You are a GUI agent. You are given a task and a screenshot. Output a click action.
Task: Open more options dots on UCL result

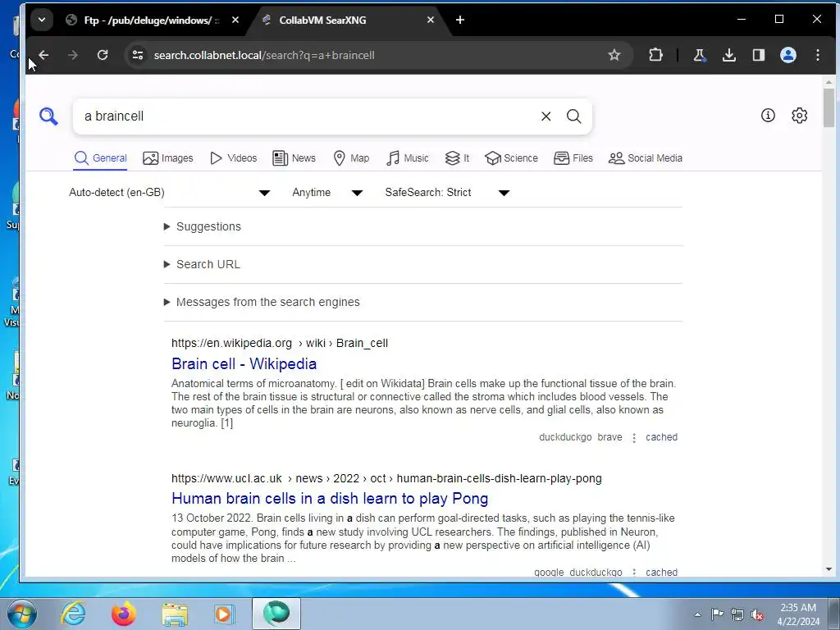point(634,572)
